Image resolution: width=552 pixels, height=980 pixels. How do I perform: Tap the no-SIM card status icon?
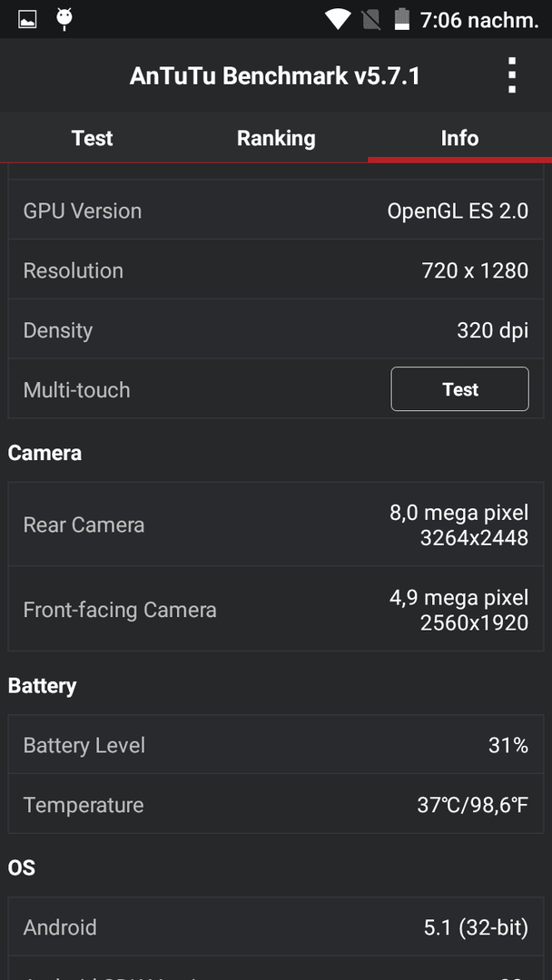pyautogui.click(x=371, y=19)
